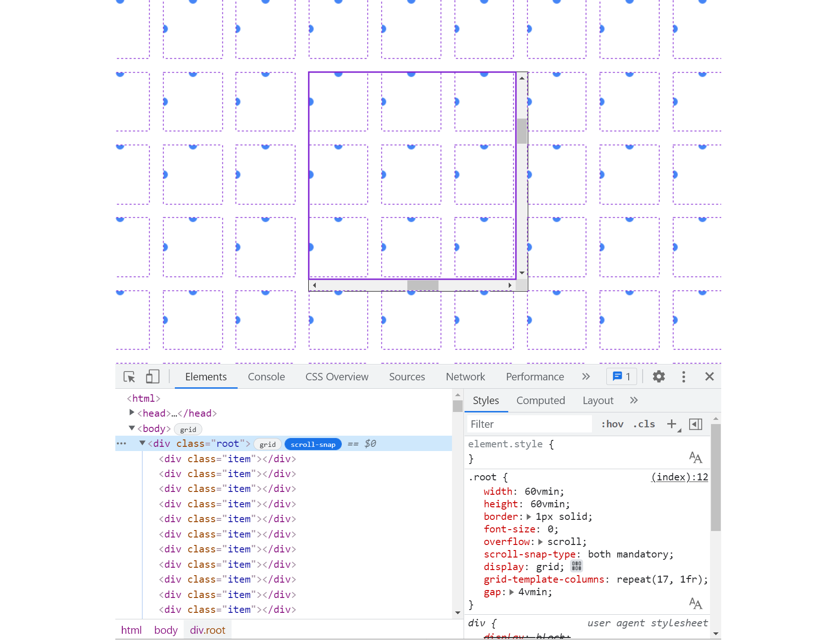Image resolution: width=837 pixels, height=644 pixels.
Task: Collapse the body element
Action: point(132,428)
